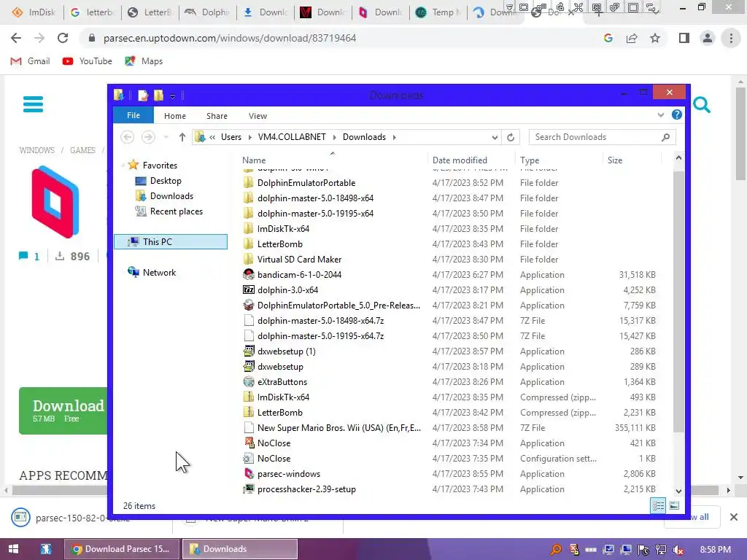The height and width of the screenshot is (560, 747).
Task: Click the Chrome address bar URL
Action: (x=230, y=38)
